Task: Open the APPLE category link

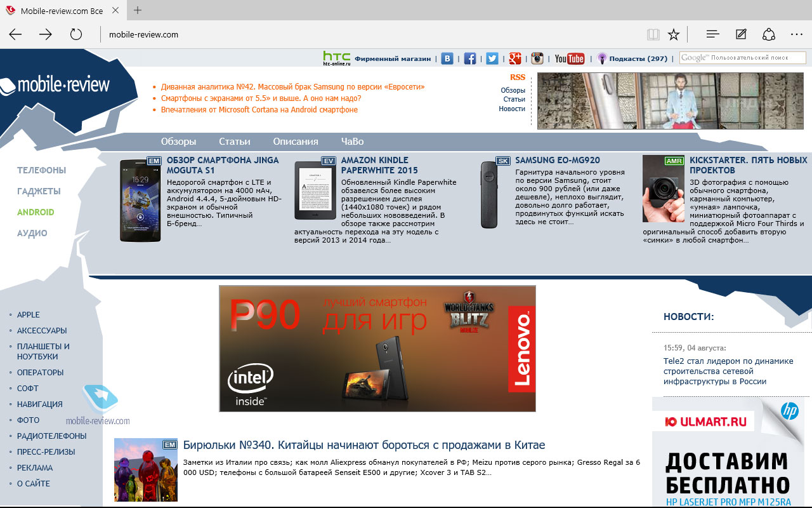Action: (x=29, y=315)
